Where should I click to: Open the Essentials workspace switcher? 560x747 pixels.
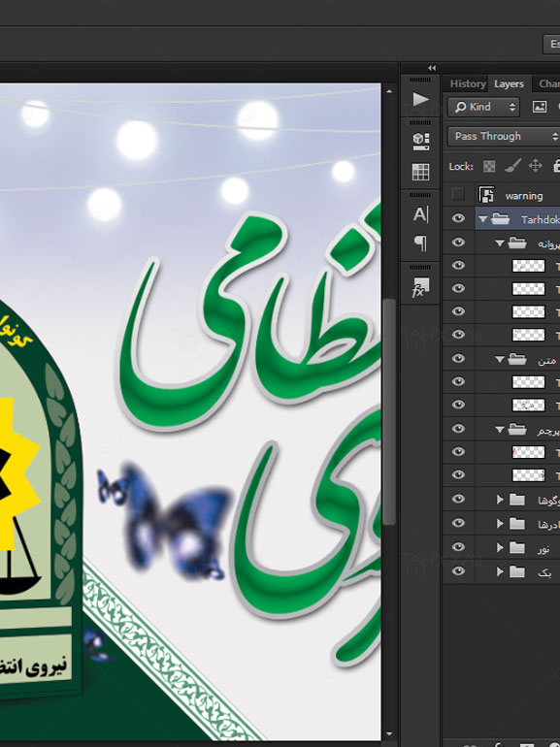pos(552,44)
